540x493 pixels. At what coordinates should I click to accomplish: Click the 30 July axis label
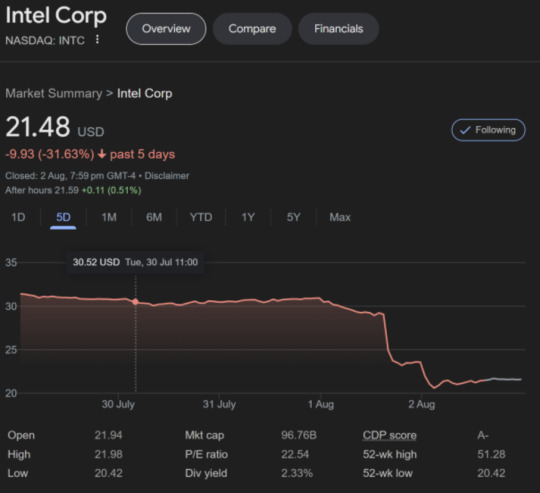[x=118, y=404]
